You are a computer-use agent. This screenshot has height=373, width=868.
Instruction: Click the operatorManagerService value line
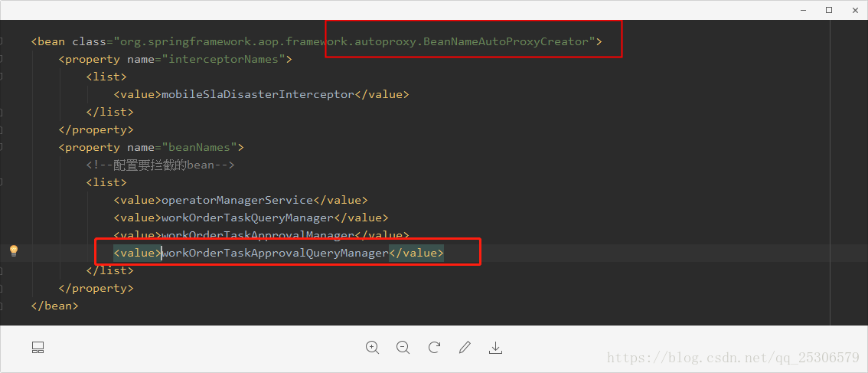240,200
